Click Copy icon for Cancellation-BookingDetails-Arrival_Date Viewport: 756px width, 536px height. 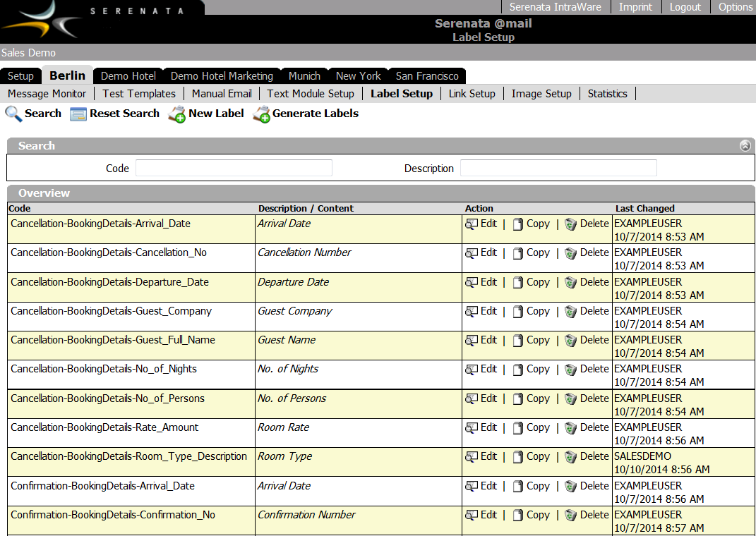pos(518,224)
